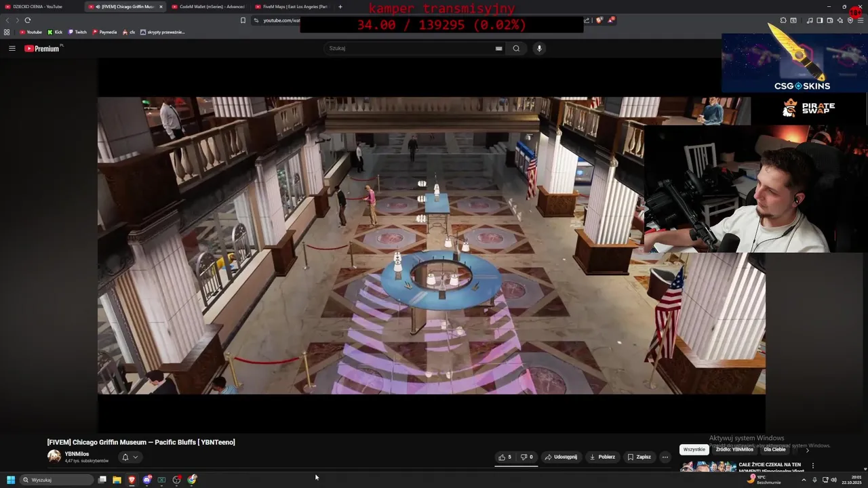
Task: Click the browser address bar URL
Action: (281, 20)
